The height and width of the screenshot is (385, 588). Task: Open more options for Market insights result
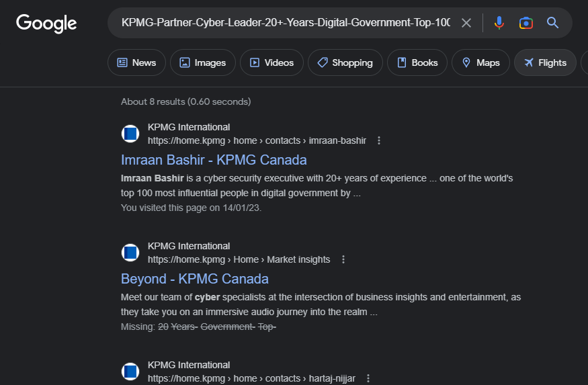click(343, 259)
